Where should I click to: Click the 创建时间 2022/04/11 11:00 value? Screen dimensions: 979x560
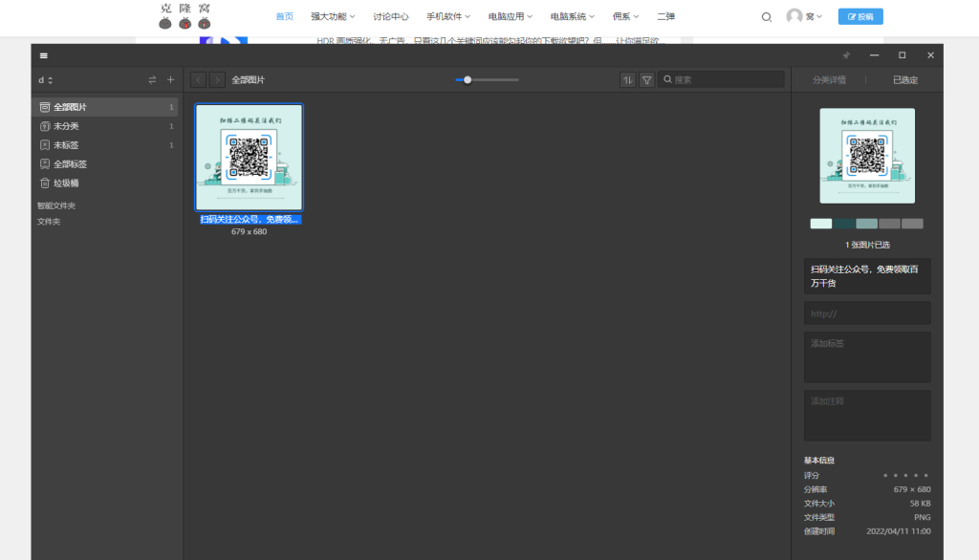(x=899, y=531)
